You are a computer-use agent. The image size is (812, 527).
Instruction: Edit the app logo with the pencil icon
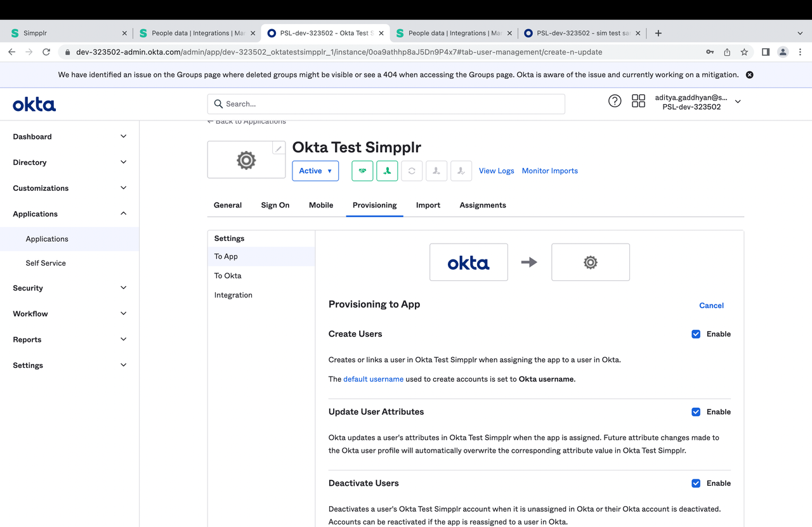[x=278, y=147]
